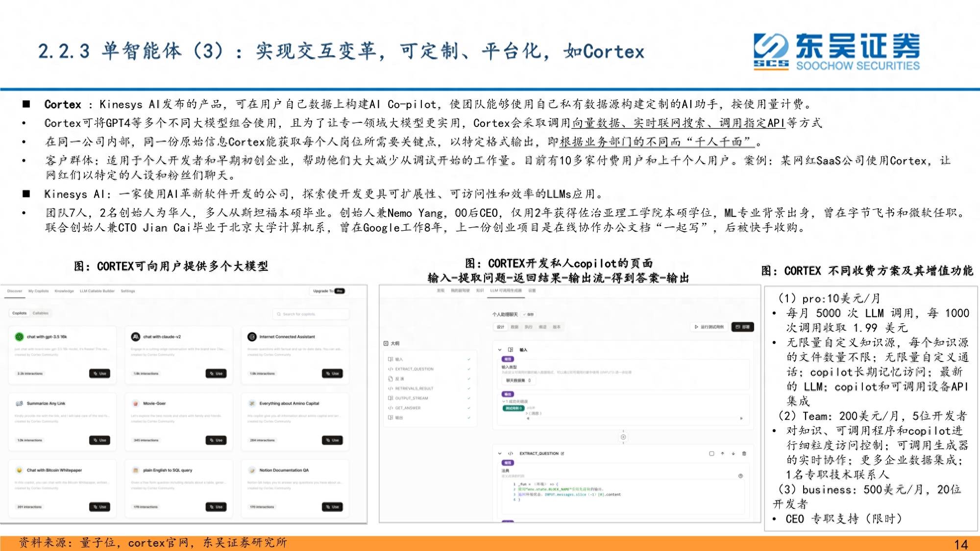Click Use on Chat with Bitcoin Whitepaper card
The height and width of the screenshot is (551, 980).
(x=99, y=507)
